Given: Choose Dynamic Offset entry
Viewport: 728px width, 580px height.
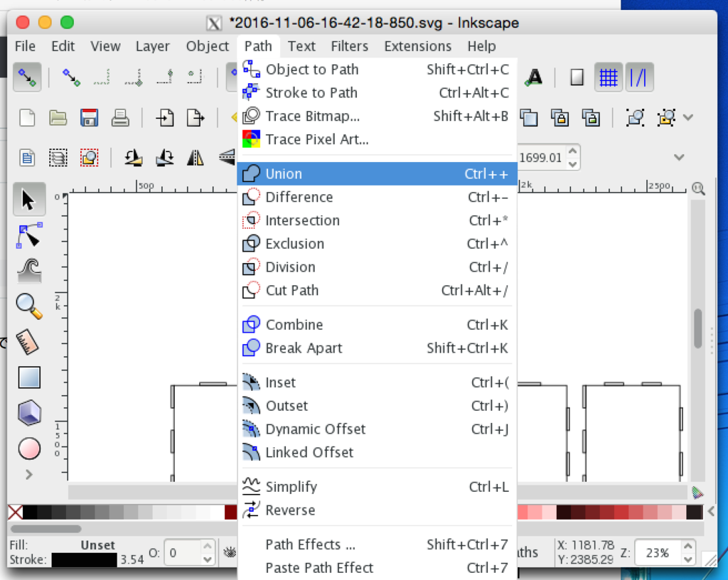Looking at the screenshot, I should tap(377, 429).
